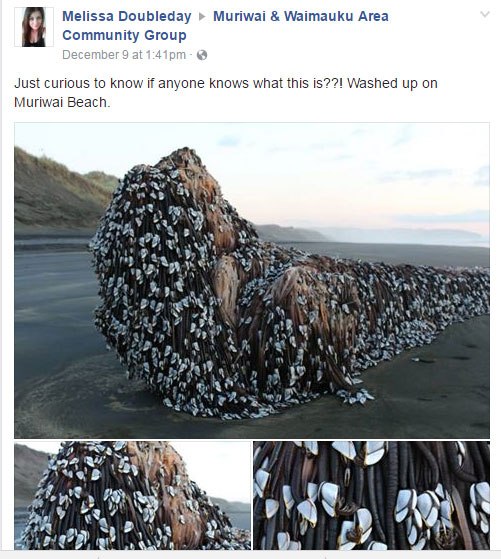Viewport: 501px width, 559px height.
Task: Click white barnacle shell in close-up photo
Action: point(329,496)
